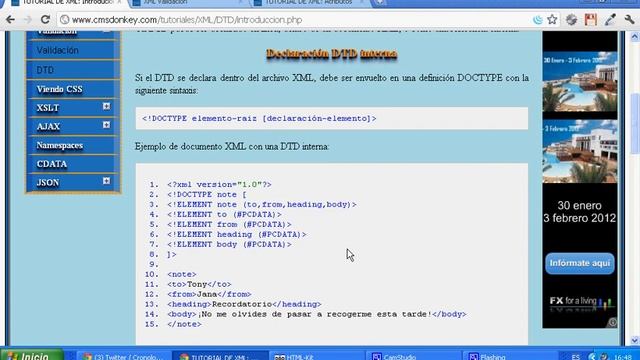Screen dimensions: 640x360
Task: Bookmark this page with the star icon
Action: (x=552, y=19)
